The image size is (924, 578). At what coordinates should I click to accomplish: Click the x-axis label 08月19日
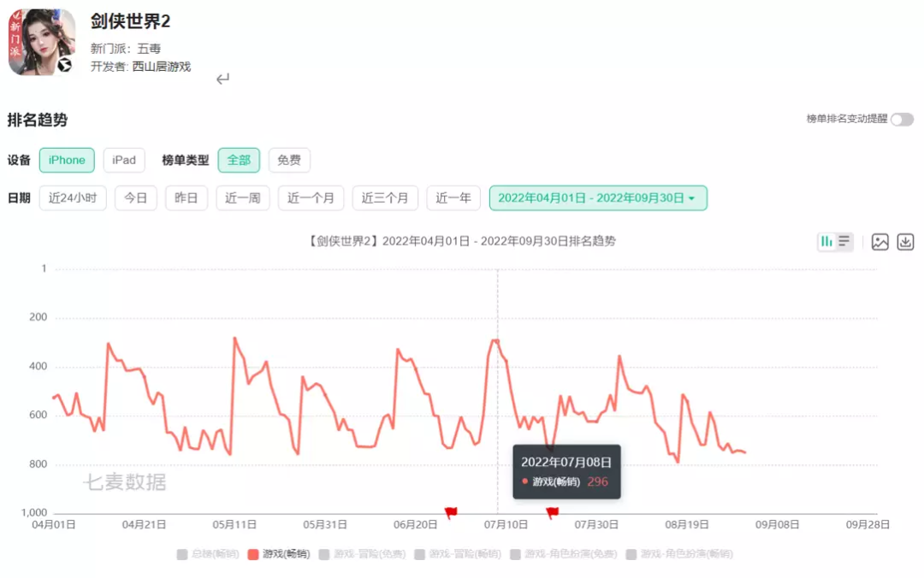(686, 524)
